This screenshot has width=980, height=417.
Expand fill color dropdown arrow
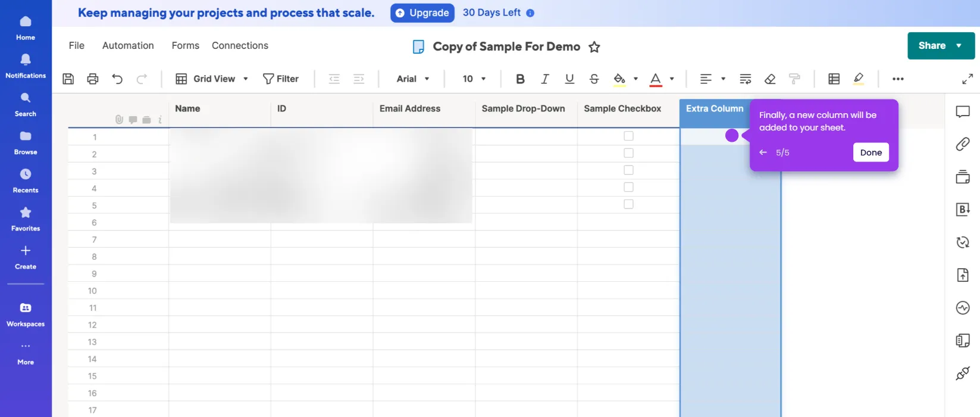[635, 79]
